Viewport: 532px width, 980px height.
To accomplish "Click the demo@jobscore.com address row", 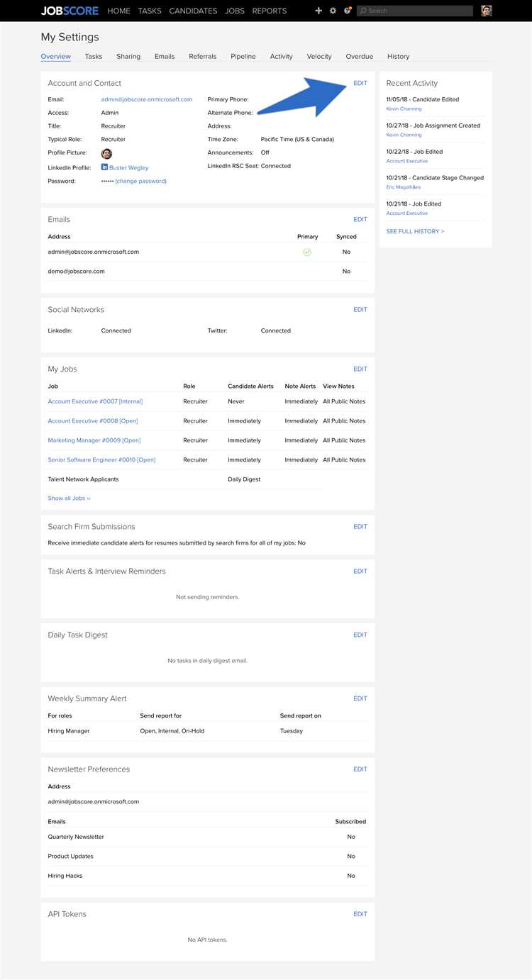I will [207, 271].
